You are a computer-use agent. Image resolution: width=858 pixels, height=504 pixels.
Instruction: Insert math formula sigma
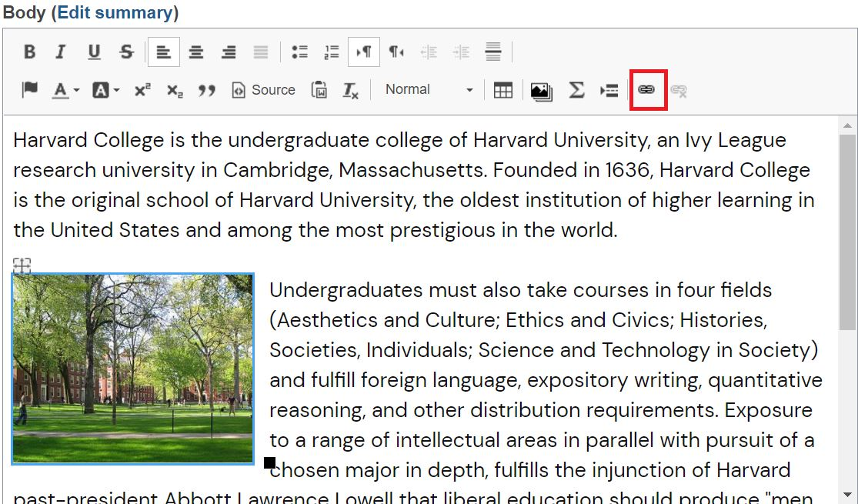pyautogui.click(x=576, y=90)
